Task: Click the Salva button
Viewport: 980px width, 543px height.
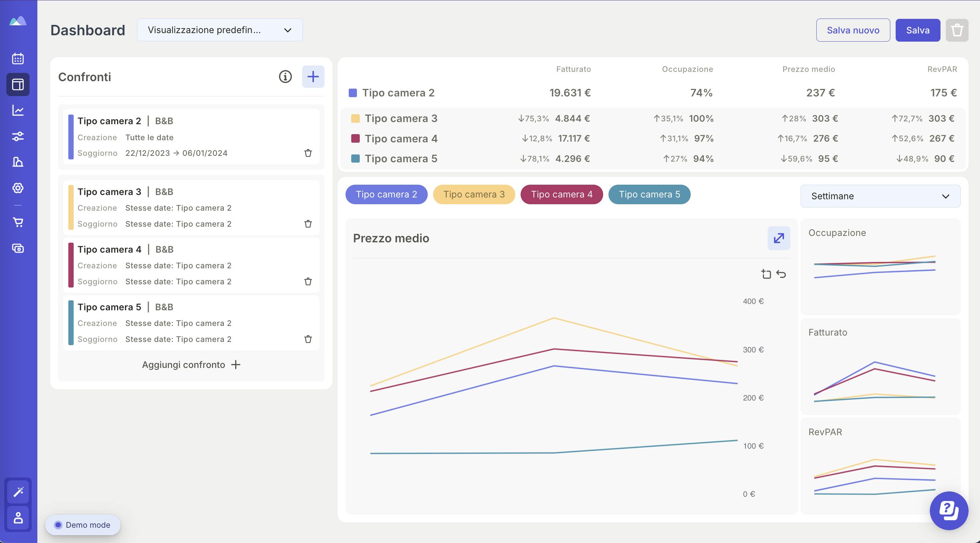Action: tap(918, 30)
